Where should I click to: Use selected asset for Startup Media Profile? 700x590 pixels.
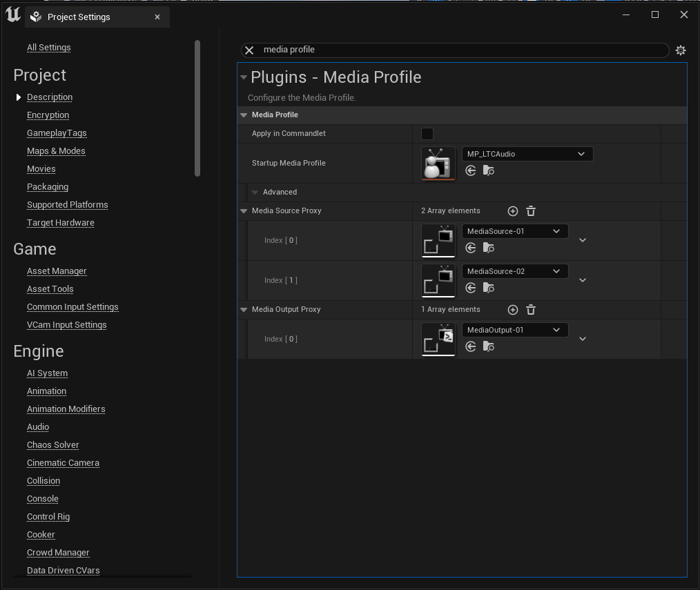tap(471, 170)
